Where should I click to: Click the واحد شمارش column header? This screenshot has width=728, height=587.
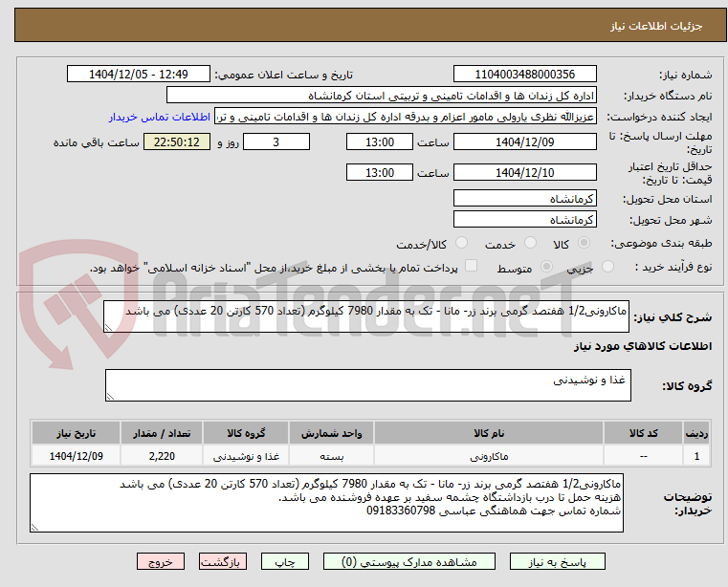[x=331, y=433]
